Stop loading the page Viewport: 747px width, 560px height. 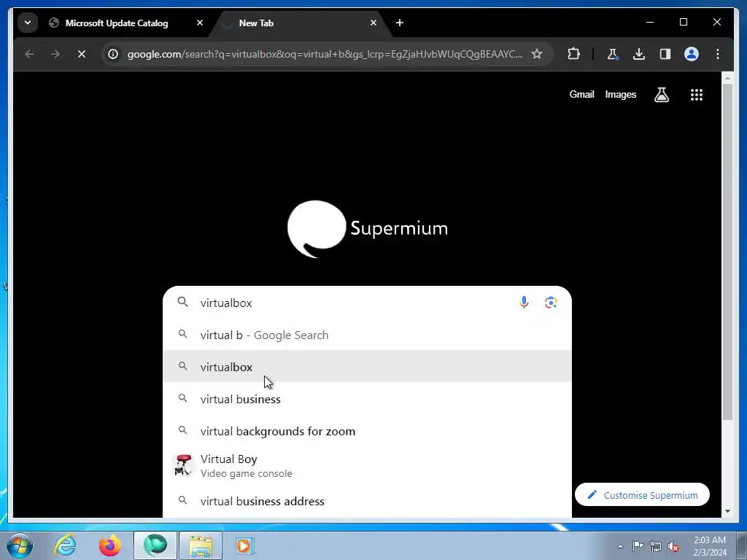82,54
